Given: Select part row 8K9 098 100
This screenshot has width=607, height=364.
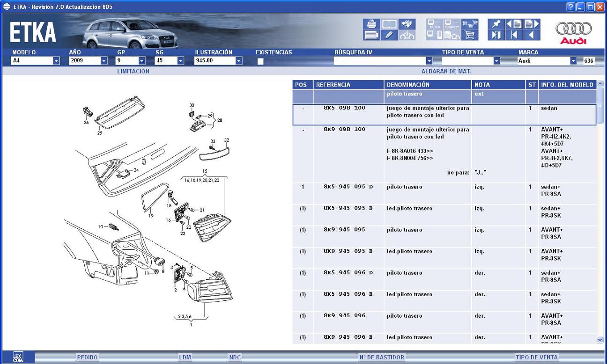Looking at the screenshot, I should tap(444, 154).
